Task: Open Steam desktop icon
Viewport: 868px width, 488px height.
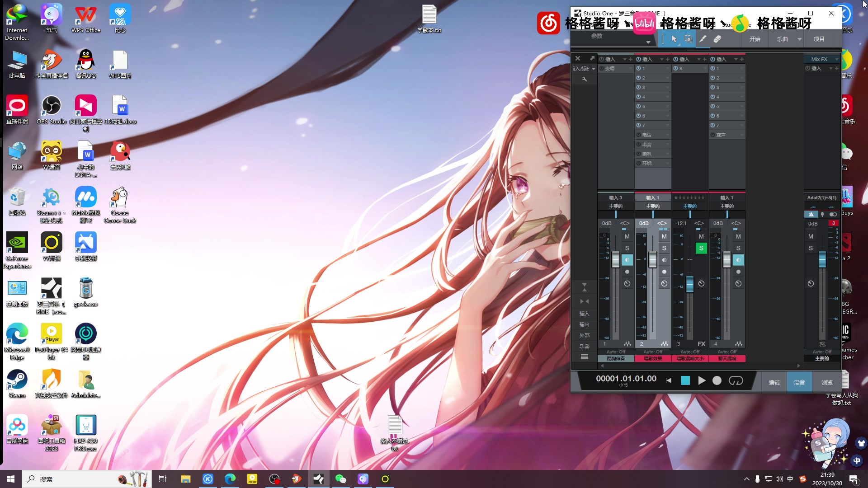Action: click(x=17, y=384)
